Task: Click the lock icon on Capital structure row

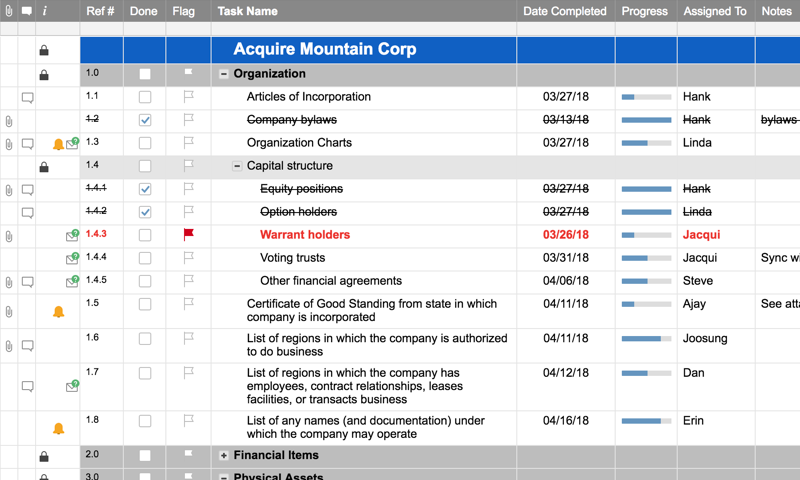Action: [44, 167]
